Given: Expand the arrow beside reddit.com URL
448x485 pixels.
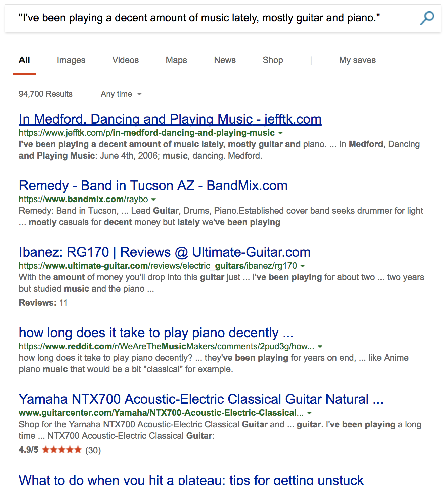Looking at the screenshot, I should [320, 347].
